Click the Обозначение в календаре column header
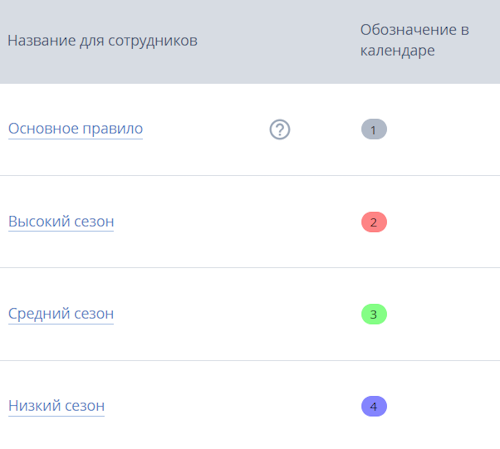Viewport: 500px width, 449px height. tap(415, 40)
